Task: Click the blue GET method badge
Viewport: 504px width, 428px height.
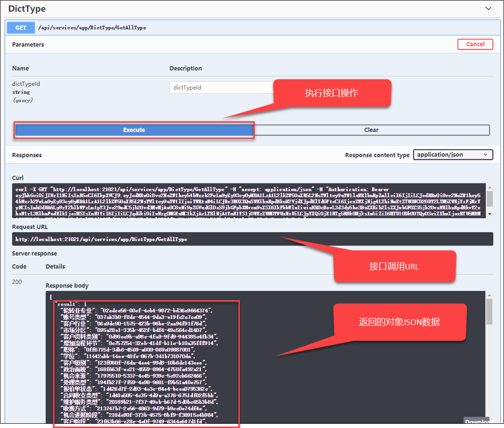Action: pos(21,28)
